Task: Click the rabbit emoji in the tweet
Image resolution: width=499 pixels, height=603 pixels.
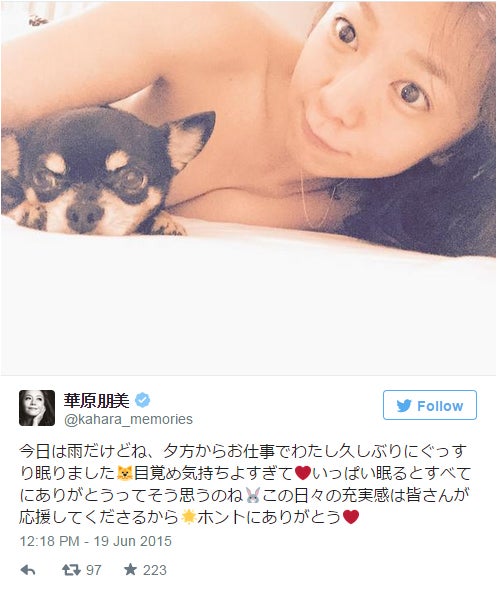Action: pos(253,495)
